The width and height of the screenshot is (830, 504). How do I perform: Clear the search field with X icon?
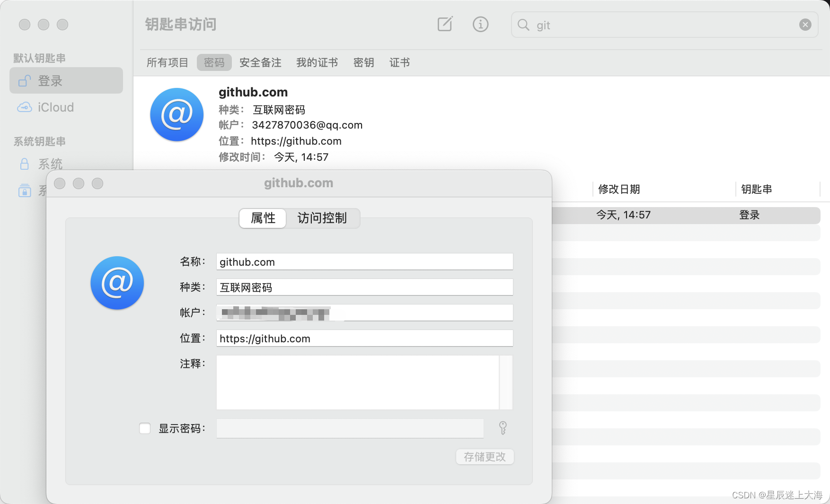point(805,25)
